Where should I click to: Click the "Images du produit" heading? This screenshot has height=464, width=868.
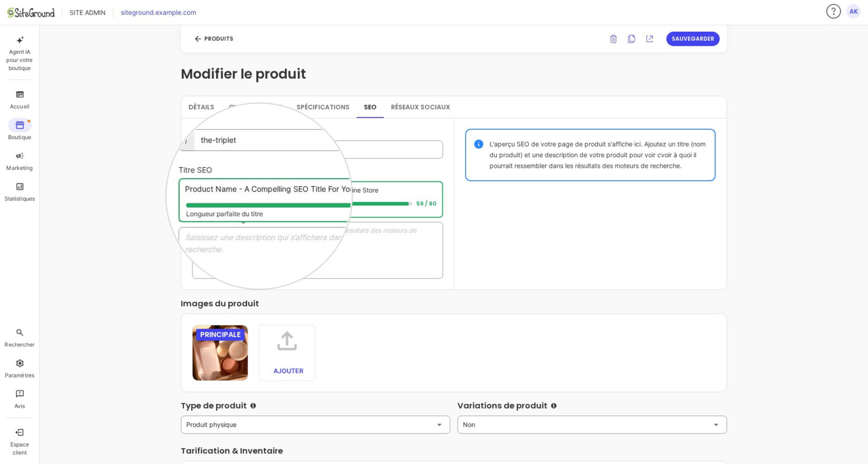(x=220, y=303)
